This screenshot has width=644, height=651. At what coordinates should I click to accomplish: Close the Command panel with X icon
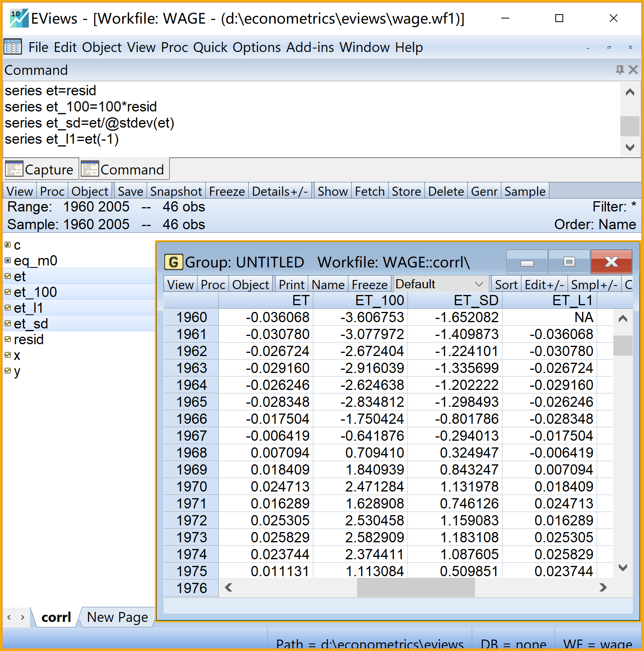tap(633, 70)
